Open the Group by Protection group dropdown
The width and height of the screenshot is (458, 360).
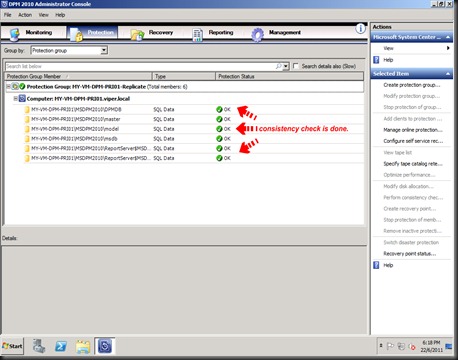[x=104, y=50]
